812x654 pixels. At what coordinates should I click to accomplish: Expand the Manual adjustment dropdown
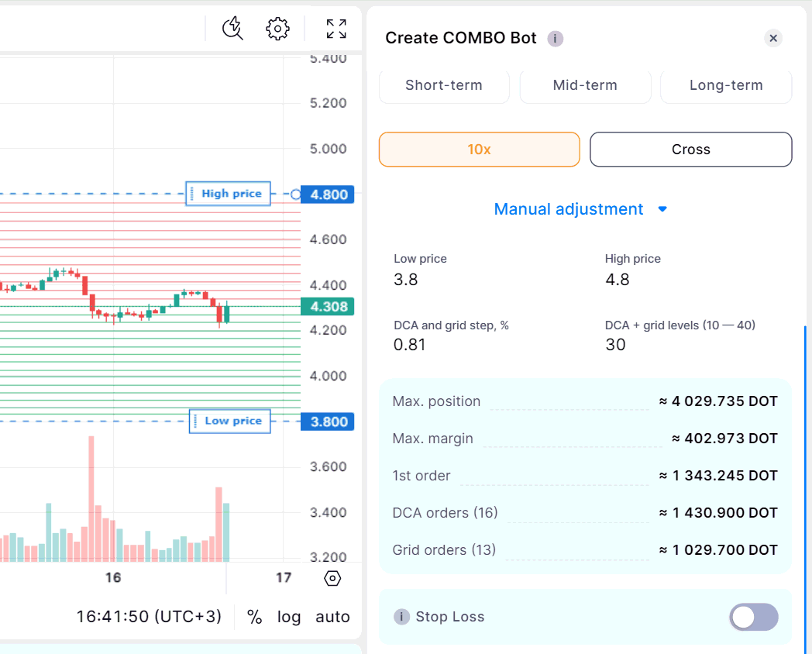point(580,209)
